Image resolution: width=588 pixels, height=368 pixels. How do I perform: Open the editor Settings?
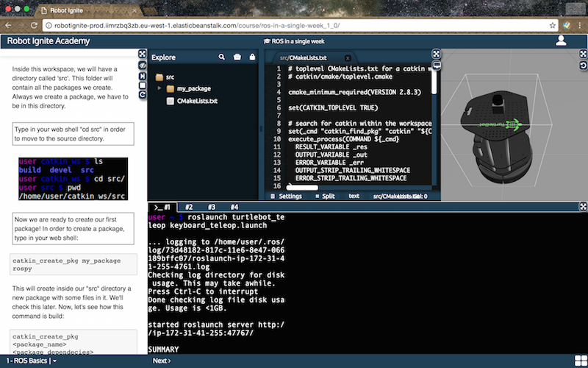coord(286,196)
